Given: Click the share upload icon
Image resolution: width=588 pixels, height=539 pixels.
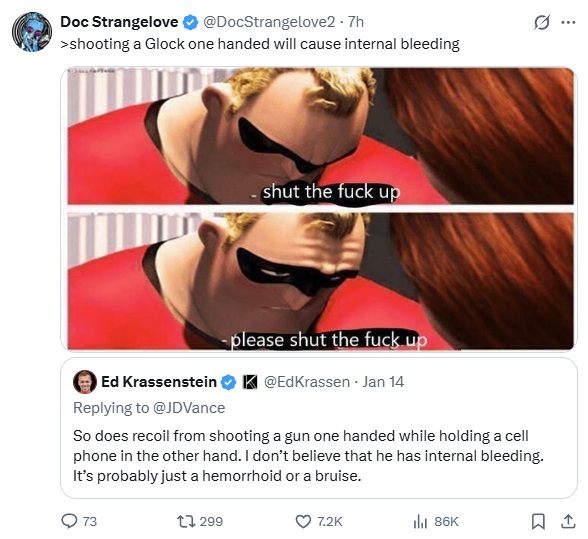Looking at the screenshot, I should 568,521.
